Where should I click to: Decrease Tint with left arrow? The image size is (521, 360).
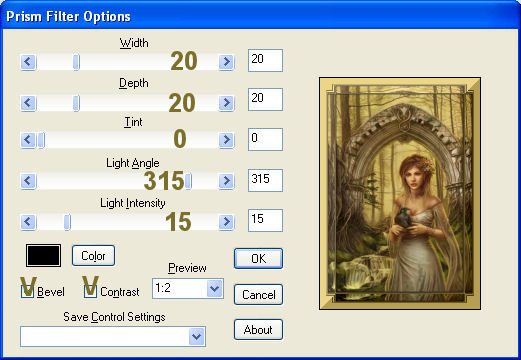[28, 140]
